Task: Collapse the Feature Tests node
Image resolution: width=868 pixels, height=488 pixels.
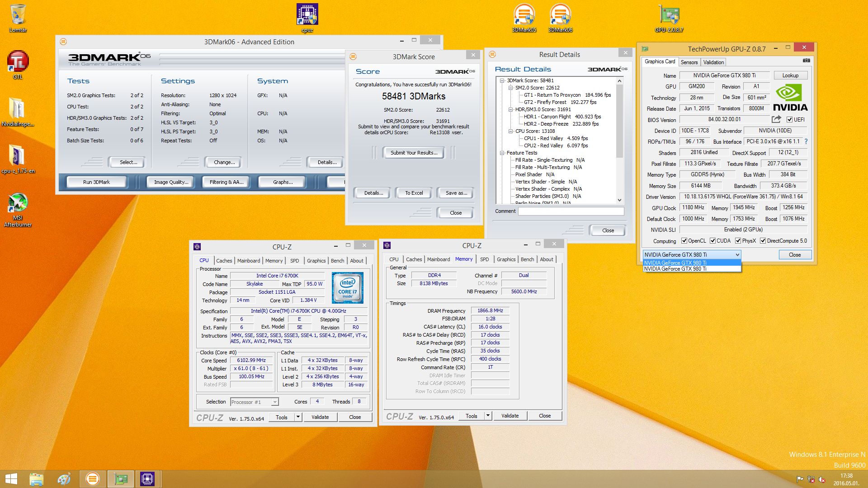Action: point(502,153)
